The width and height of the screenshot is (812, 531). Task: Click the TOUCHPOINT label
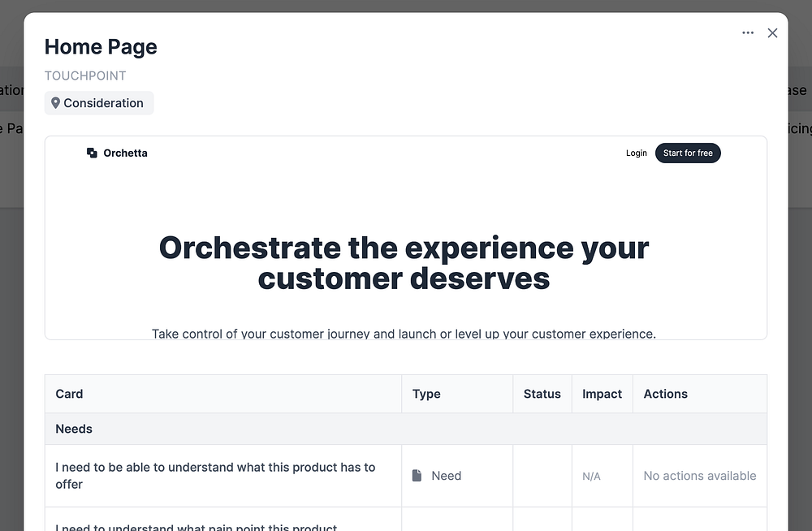pos(85,76)
